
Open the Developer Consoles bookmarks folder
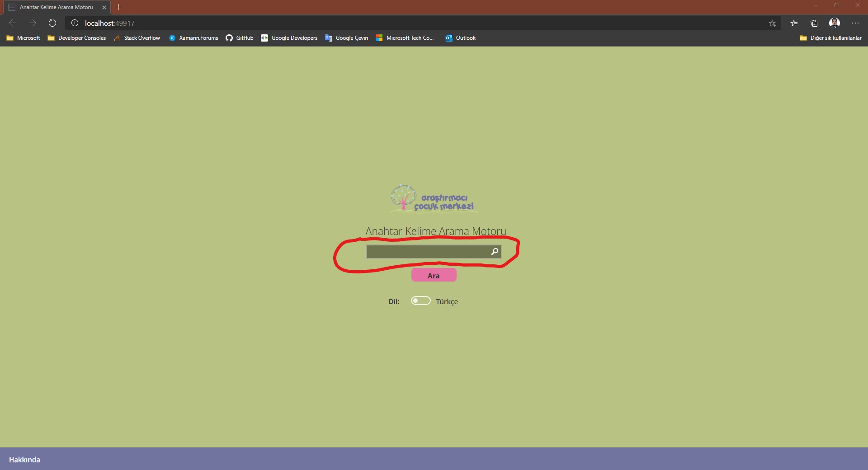77,38
